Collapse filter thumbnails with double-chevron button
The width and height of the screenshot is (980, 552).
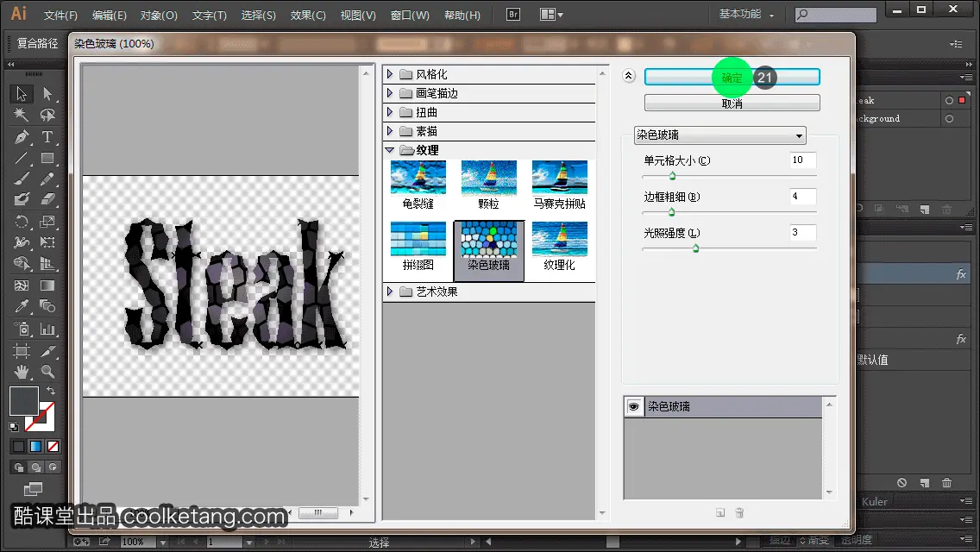[629, 76]
